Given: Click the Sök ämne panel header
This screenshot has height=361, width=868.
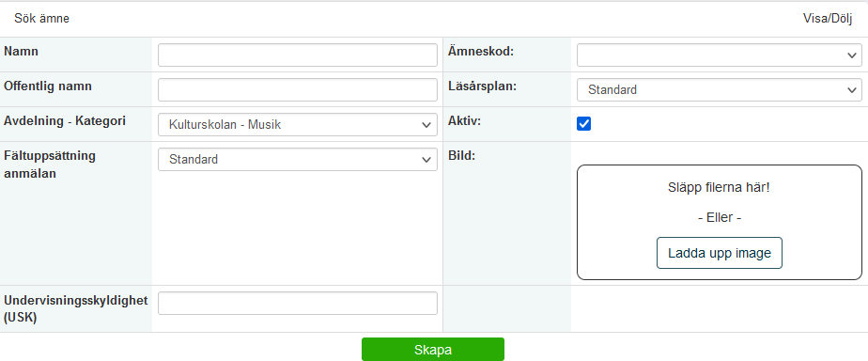Looking at the screenshot, I should pyautogui.click(x=42, y=18).
